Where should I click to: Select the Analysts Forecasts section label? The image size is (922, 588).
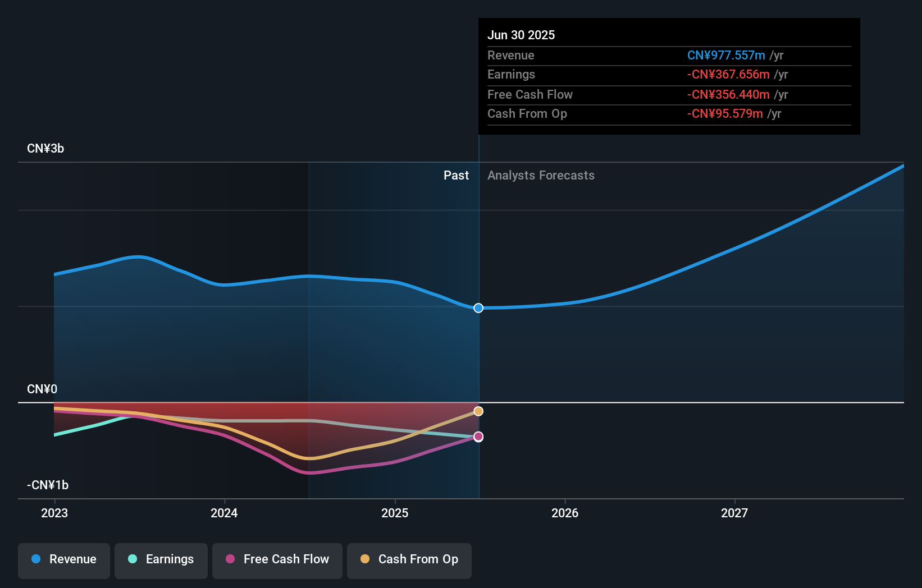[541, 175]
